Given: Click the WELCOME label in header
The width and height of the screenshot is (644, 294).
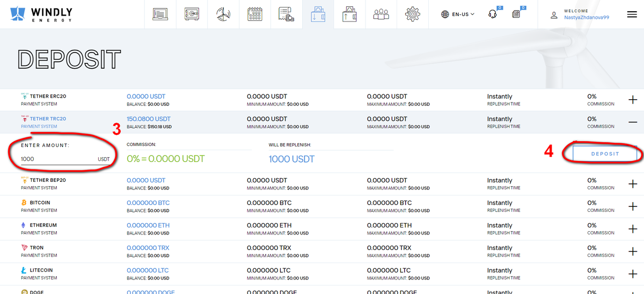Looking at the screenshot, I should [x=576, y=11].
